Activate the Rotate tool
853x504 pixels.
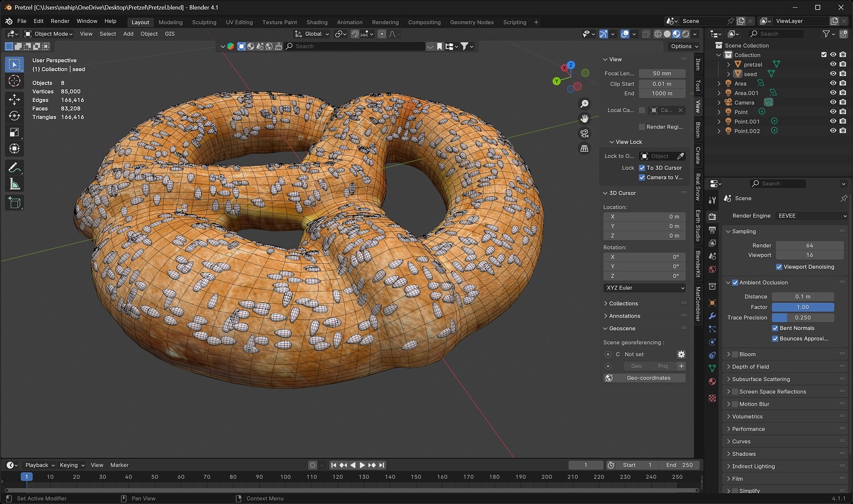[15, 116]
